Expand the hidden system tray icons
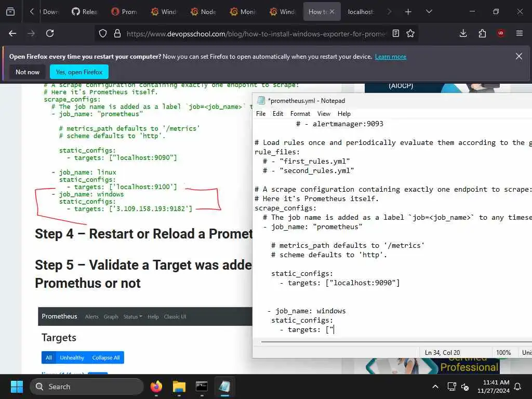Screen dimensions: 532x399 (435, 387)
